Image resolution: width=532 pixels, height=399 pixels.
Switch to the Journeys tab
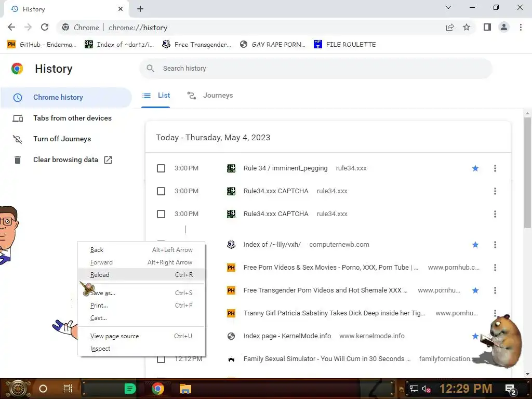coord(210,96)
